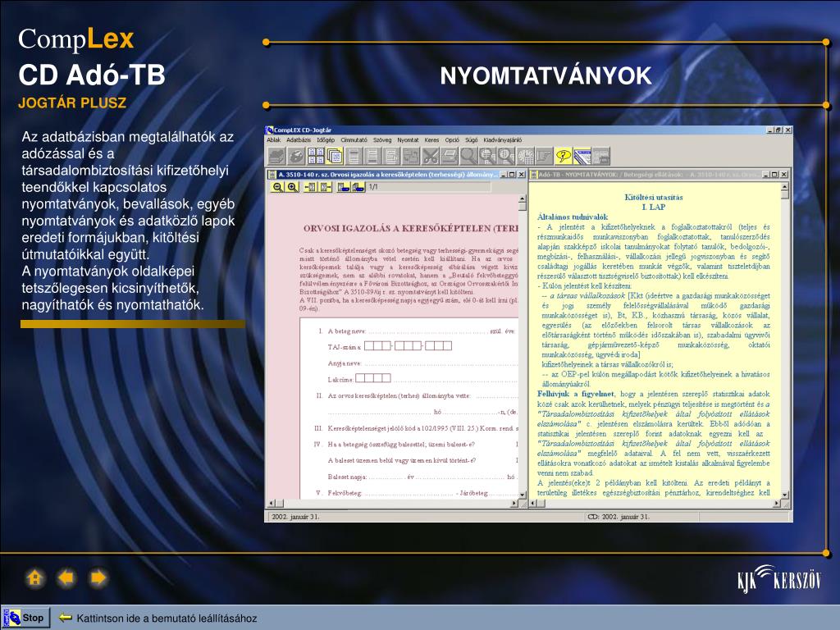The height and width of the screenshot is (630, 840).
Task: Click the '2002. január 31.' status bar date
Action: (x=295, y=517)
